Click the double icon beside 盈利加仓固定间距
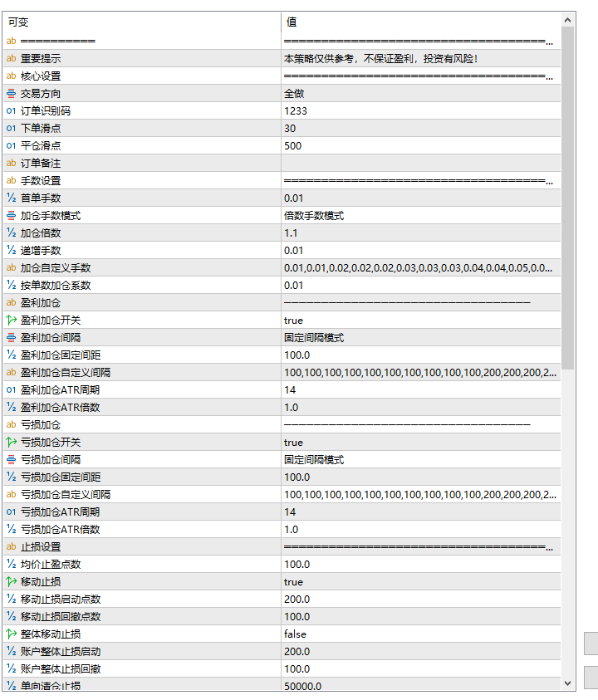598x700 pixels. tap(11, 355)
